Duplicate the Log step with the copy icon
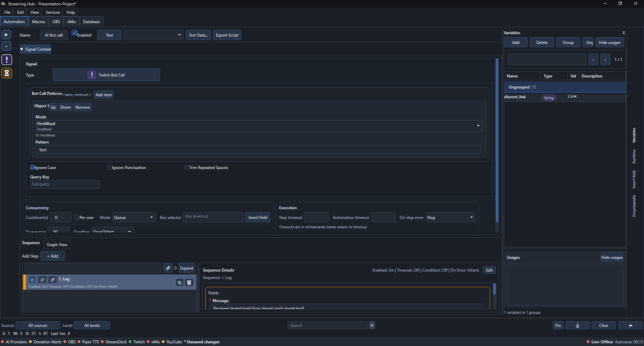This screenshot has width=644, height=346. pos(179,283)
